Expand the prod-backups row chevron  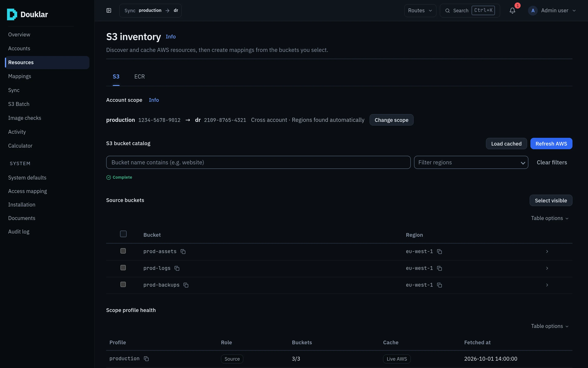tap(547, 285)
